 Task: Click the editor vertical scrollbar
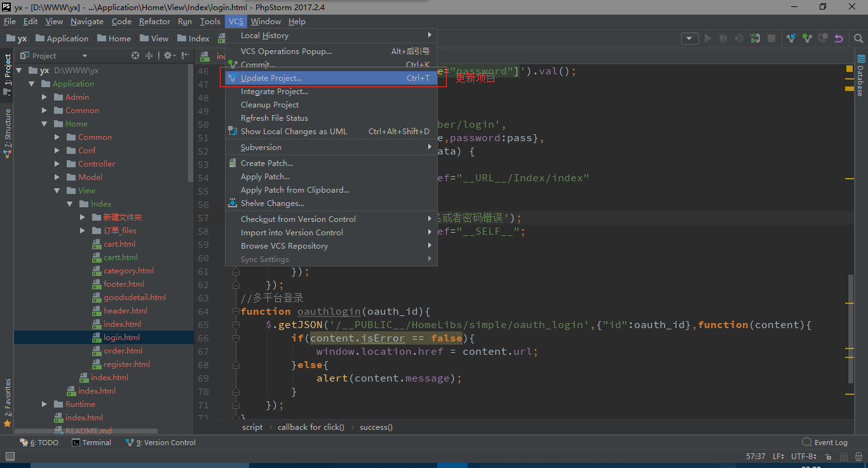click(851, 329)
